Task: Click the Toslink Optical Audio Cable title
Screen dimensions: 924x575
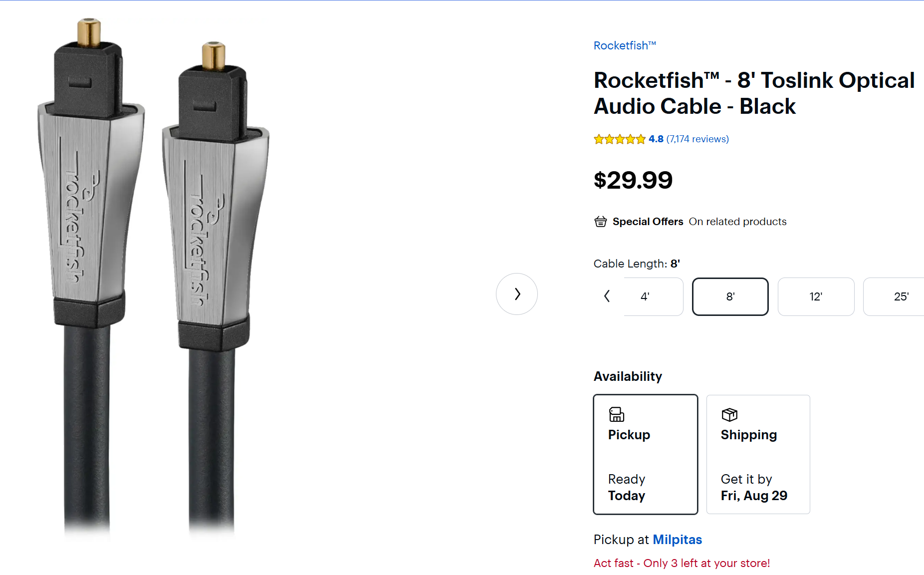Action: [754, 93]
